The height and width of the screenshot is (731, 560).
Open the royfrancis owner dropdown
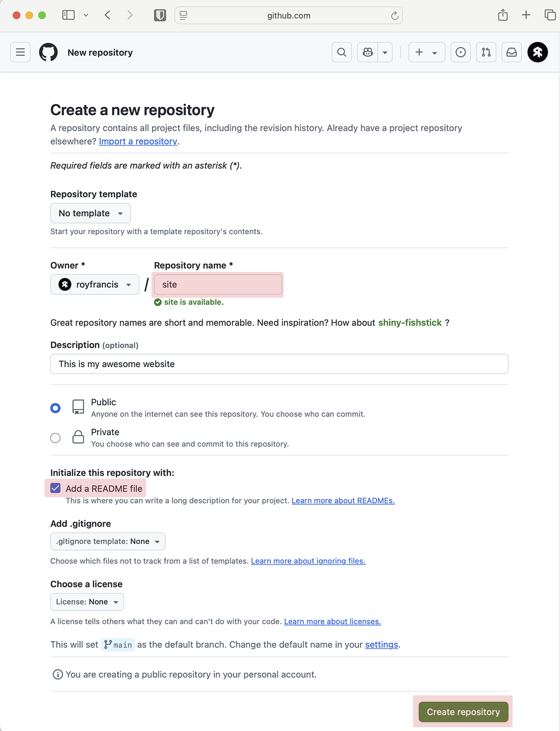pos(95,285)
